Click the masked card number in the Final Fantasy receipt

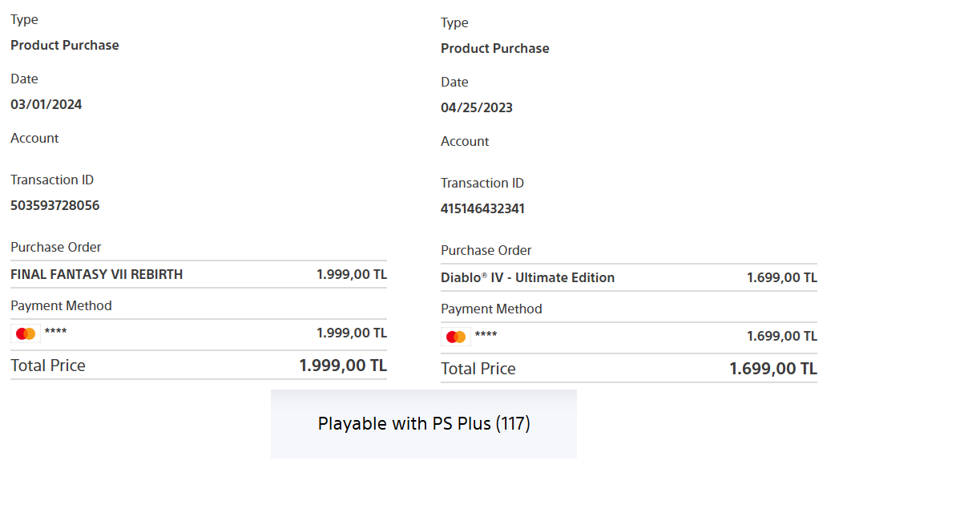click(x=56, y=332)
